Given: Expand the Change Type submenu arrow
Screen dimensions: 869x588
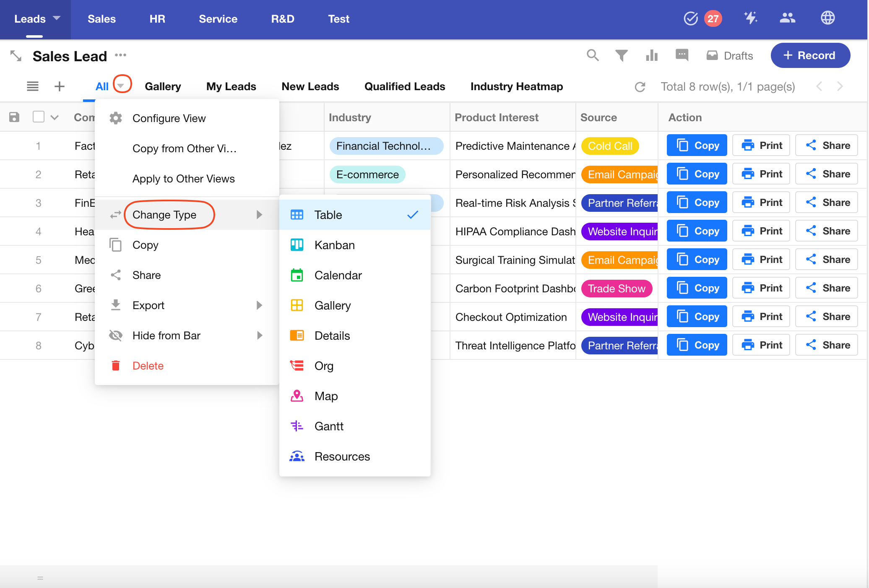Looking at the screenshot, I should point(260,215).
